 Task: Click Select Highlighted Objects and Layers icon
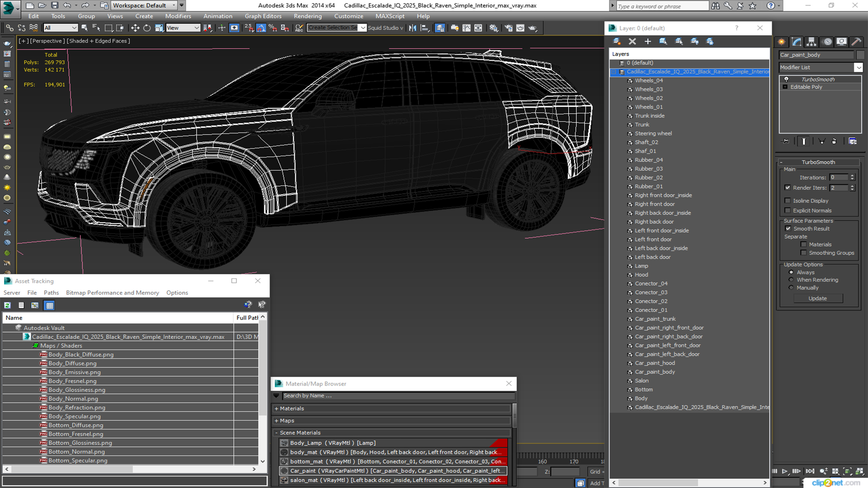[663, 41]
